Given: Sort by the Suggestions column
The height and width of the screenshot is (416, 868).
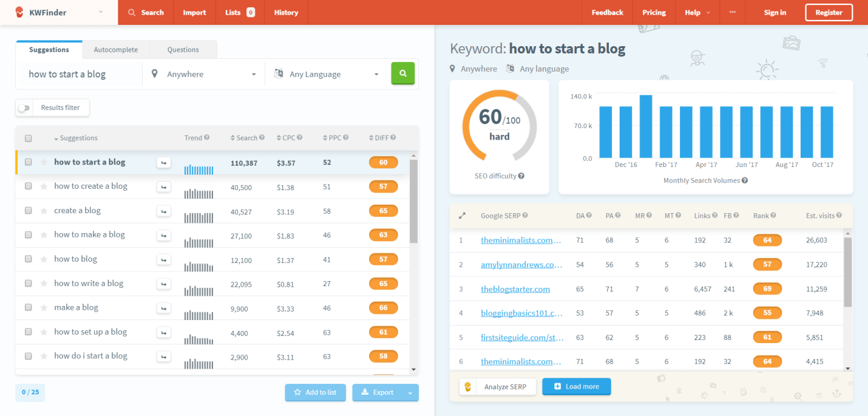Looking at the screenshot, I should 76,138.
